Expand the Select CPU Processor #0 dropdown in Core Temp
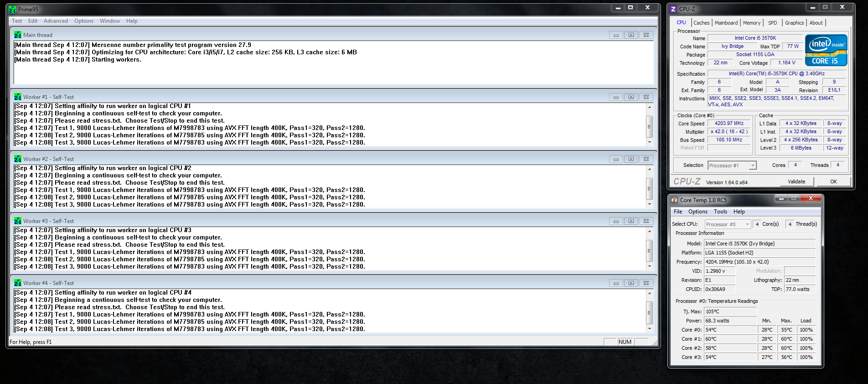This screenshot has width=868, height=384. point(747,224)
